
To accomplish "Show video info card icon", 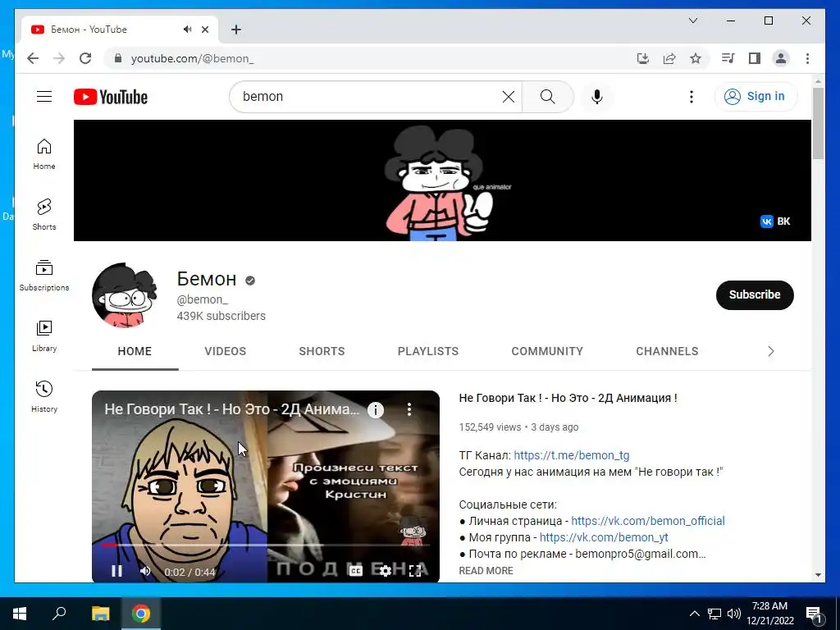I will tap(376, 410).
